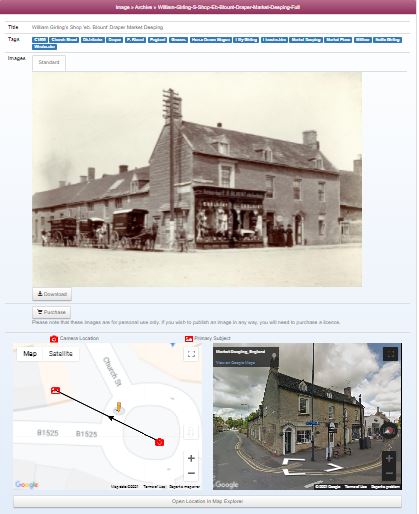
Task: Switch map to Map view
Action: 30,354
